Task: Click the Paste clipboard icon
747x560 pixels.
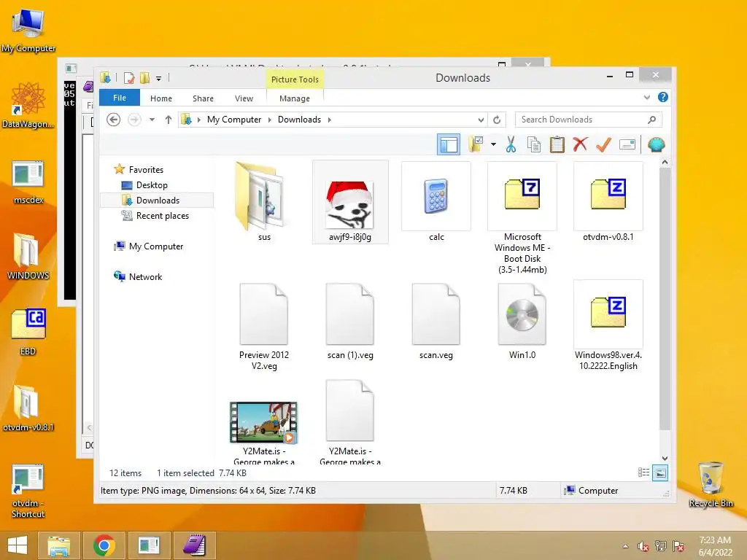Action: (557, 144)
